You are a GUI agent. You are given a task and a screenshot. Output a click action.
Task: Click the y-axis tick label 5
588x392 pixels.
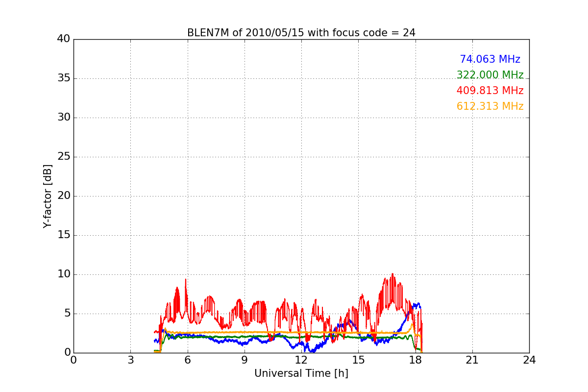coord(67,314)
